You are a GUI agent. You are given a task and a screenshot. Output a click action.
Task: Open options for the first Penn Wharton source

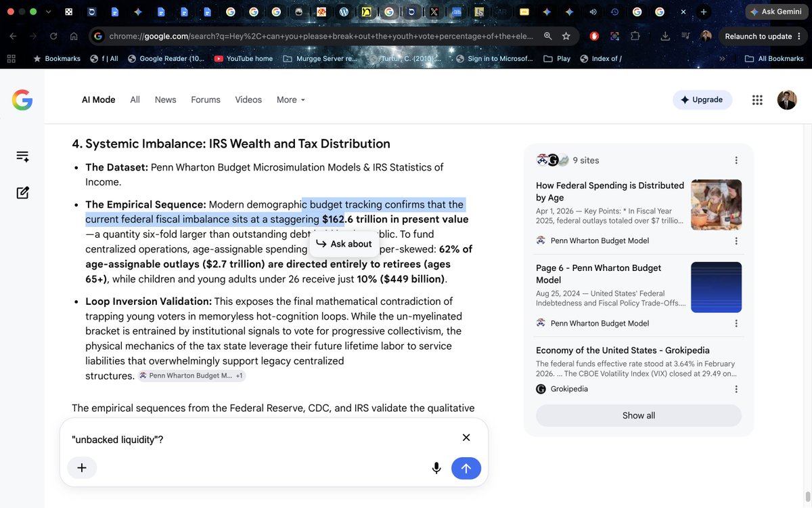tap(736, 240)
